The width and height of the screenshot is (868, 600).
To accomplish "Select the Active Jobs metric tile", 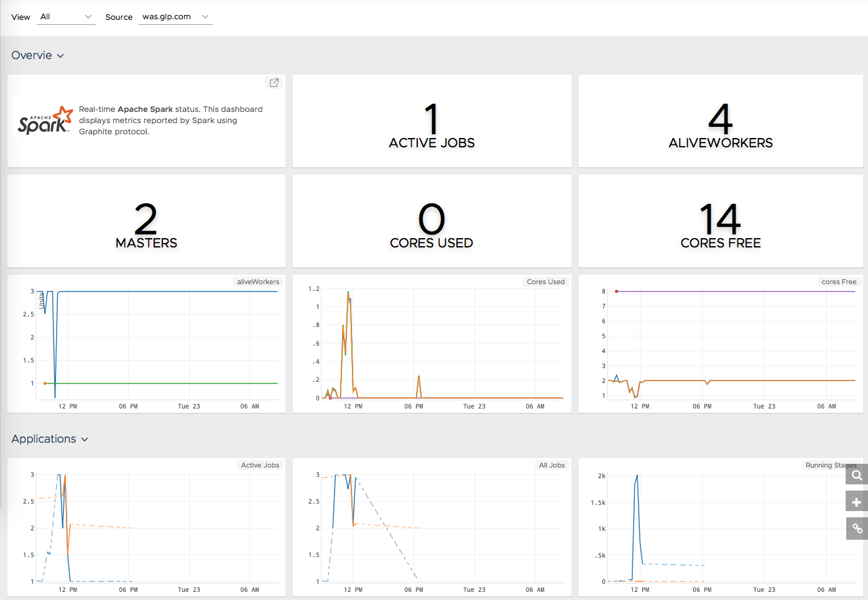I will tap(432, 121).
